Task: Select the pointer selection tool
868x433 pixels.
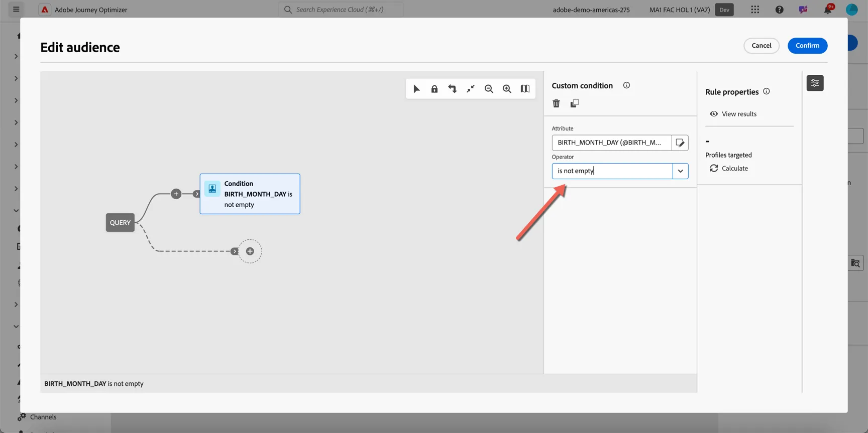Action: (x=416, y=89)
